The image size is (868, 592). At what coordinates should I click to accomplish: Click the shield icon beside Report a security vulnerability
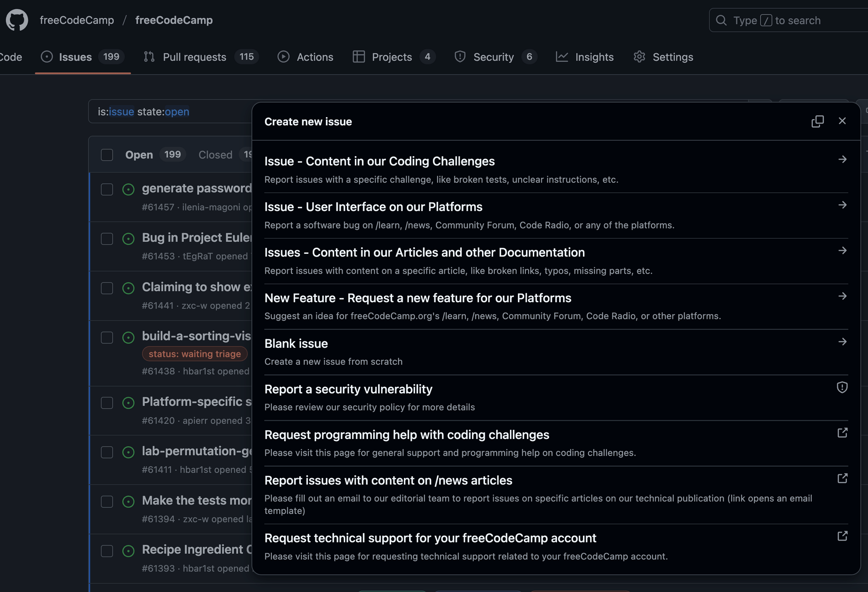(x=842, y=387)
